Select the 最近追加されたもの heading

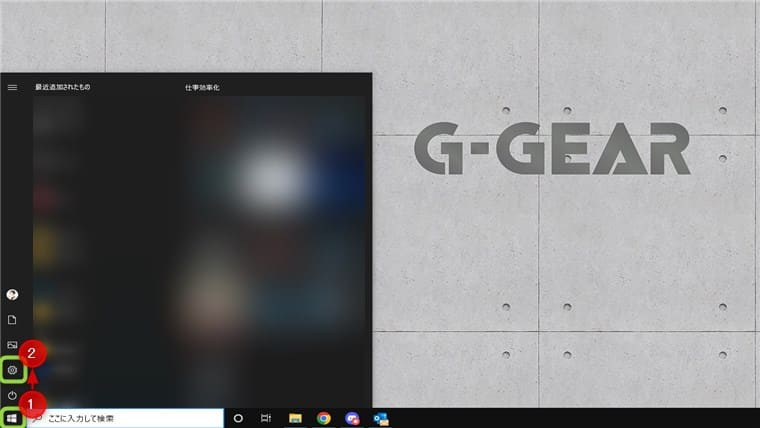coord(63,87)
